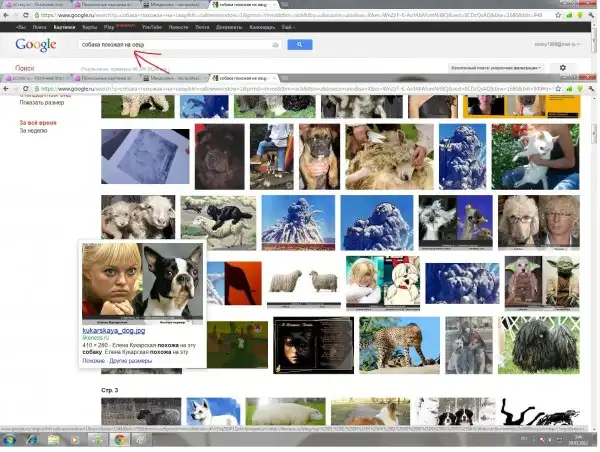
Task: Choose 'Показать размер' option in sidebar
Action: coord(42,103)
